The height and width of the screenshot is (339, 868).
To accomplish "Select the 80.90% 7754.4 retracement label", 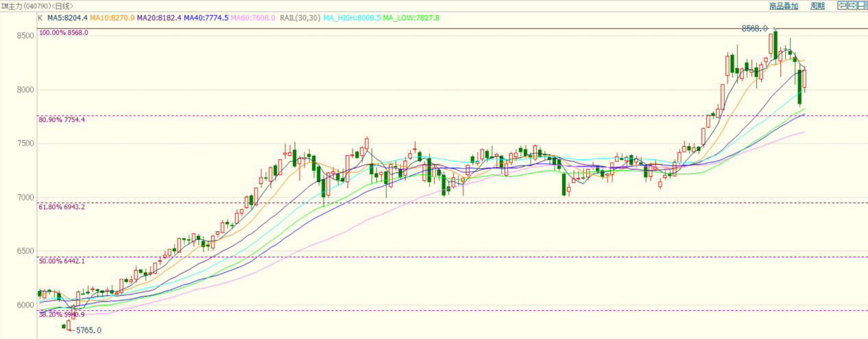I will coord(62,120).
